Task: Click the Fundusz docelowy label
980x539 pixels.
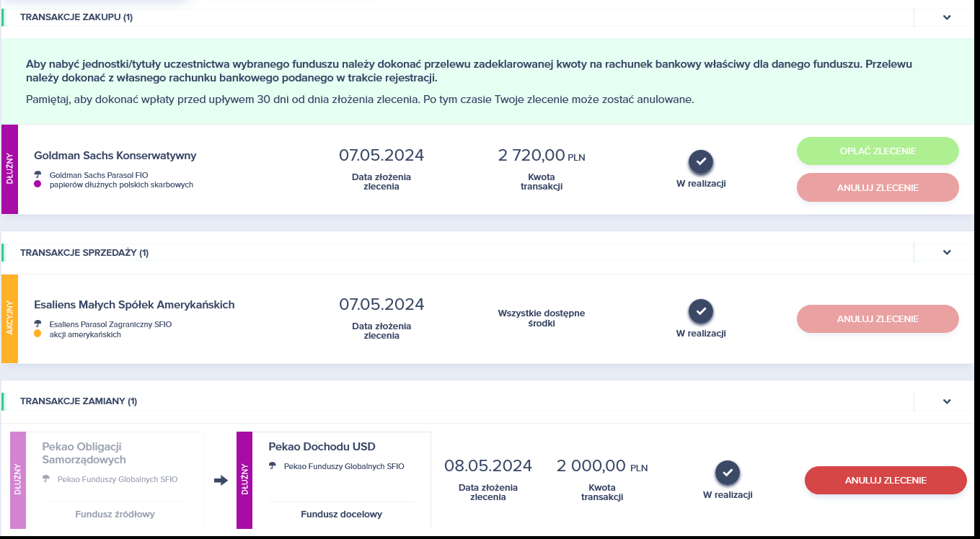Action: [x=341, y=514]
